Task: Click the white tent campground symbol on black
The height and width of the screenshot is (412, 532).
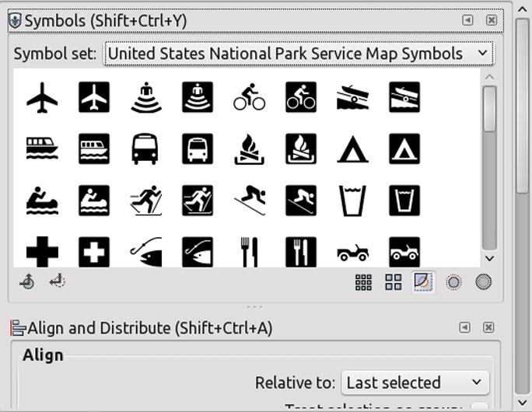Action: pos(404,149)
